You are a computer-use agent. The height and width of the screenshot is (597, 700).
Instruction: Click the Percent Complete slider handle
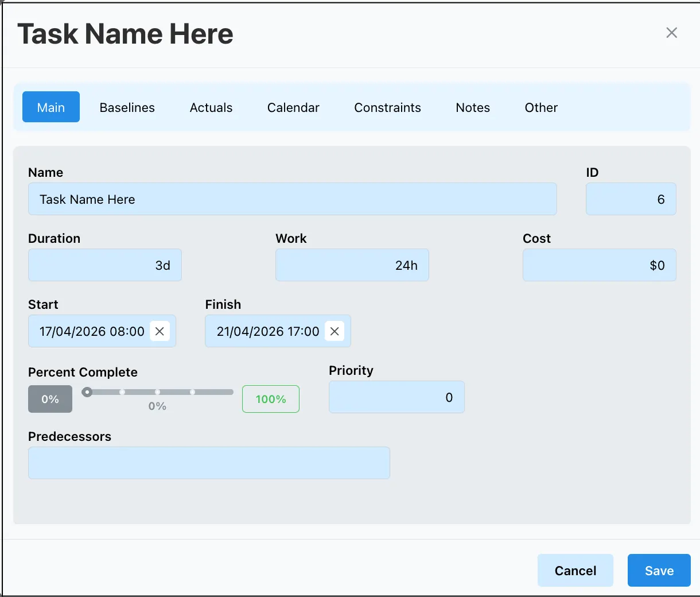(87, 392)
